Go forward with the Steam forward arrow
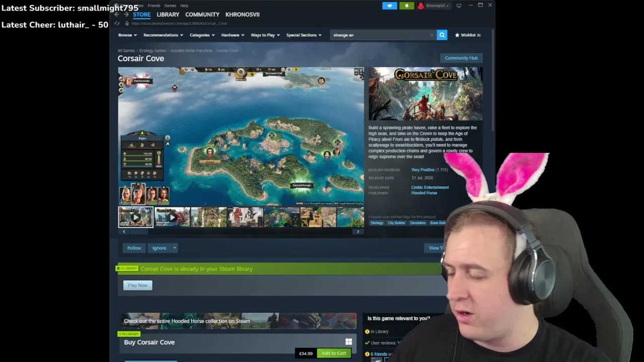644x362 pixels. pos(126,15)
